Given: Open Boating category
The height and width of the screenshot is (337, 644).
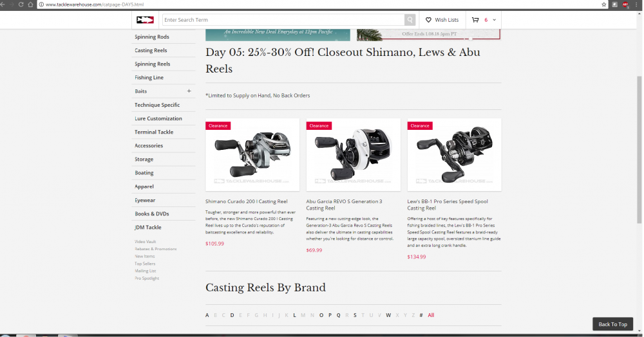Looking at the screenshot, I should pyautogui.click(x=144, y=173).
